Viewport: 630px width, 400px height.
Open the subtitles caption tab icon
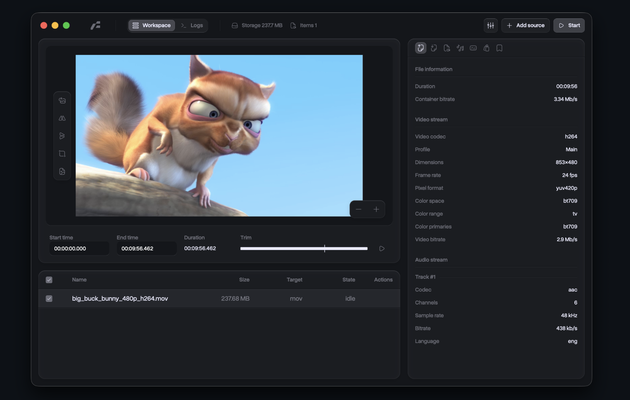473,48
